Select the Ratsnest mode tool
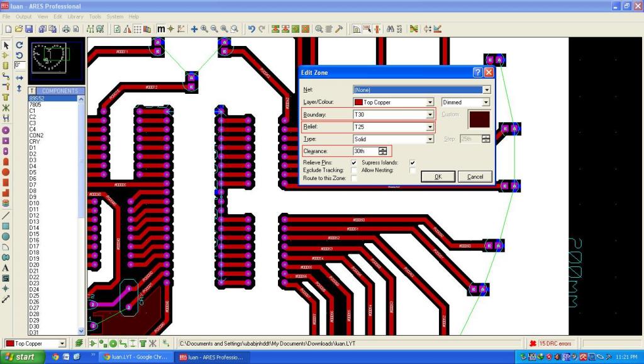This screenshot has width=644, height=364. pyautogui.click(x=6, y=108)
